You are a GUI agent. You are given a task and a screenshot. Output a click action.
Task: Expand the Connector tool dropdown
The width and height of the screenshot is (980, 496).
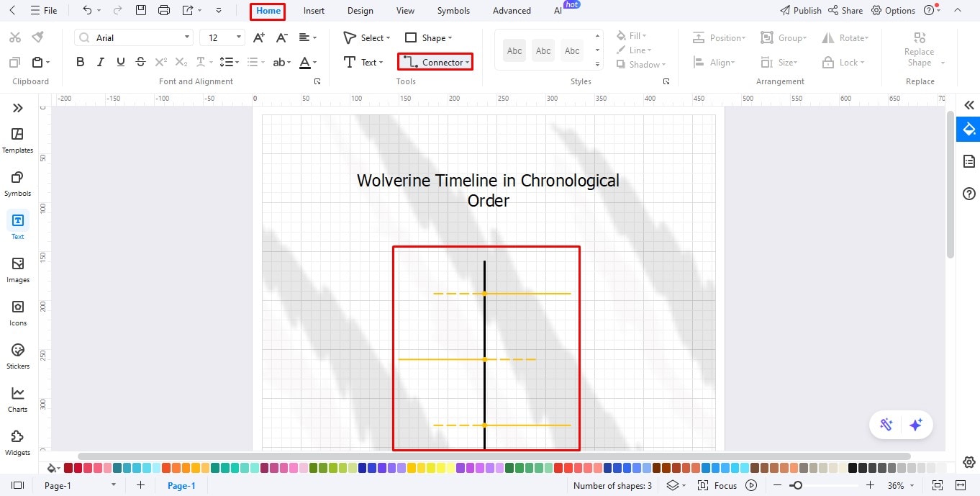(x=468, y=63)
